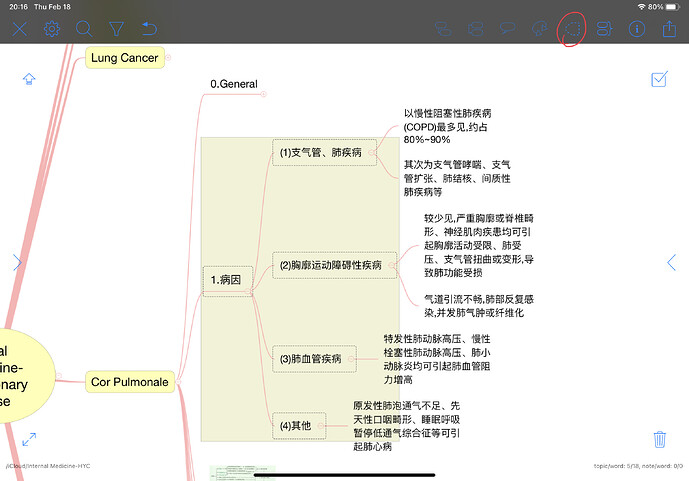This screenshot has height=481, width=689.
Task: Select the (4)其他 topic
Action: [299, 425]
